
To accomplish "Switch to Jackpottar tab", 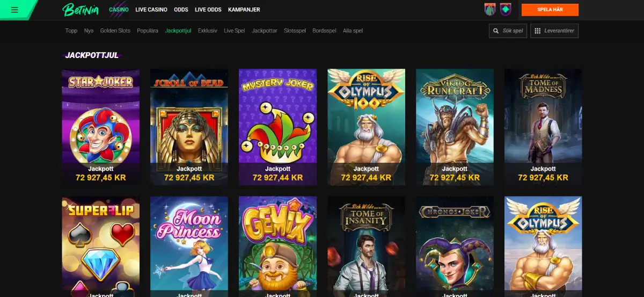I will click(x=265, y=31).
